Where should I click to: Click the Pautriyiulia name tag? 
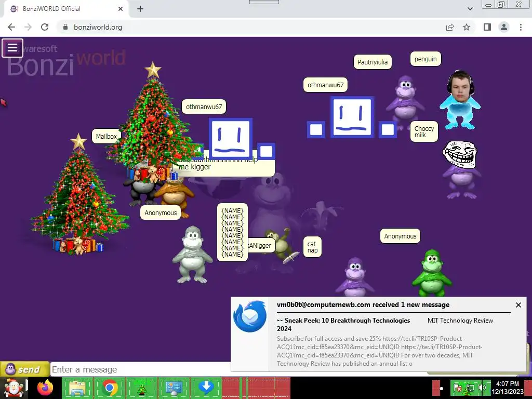pyautogui.click(x=373, y=62)
